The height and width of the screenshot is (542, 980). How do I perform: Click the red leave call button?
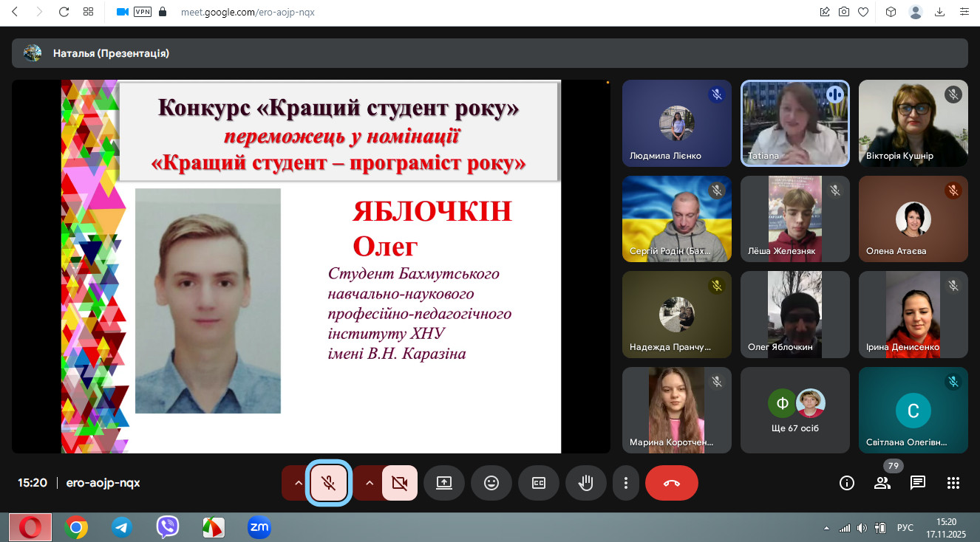pos(671,483)
